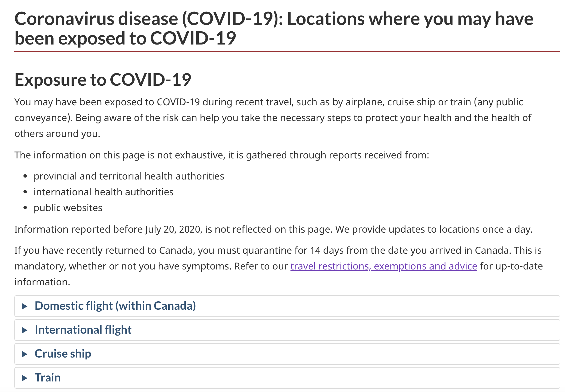Click the Exposure to COVID-19 heading
565x392 pixels.
click(x=103, y=80)
